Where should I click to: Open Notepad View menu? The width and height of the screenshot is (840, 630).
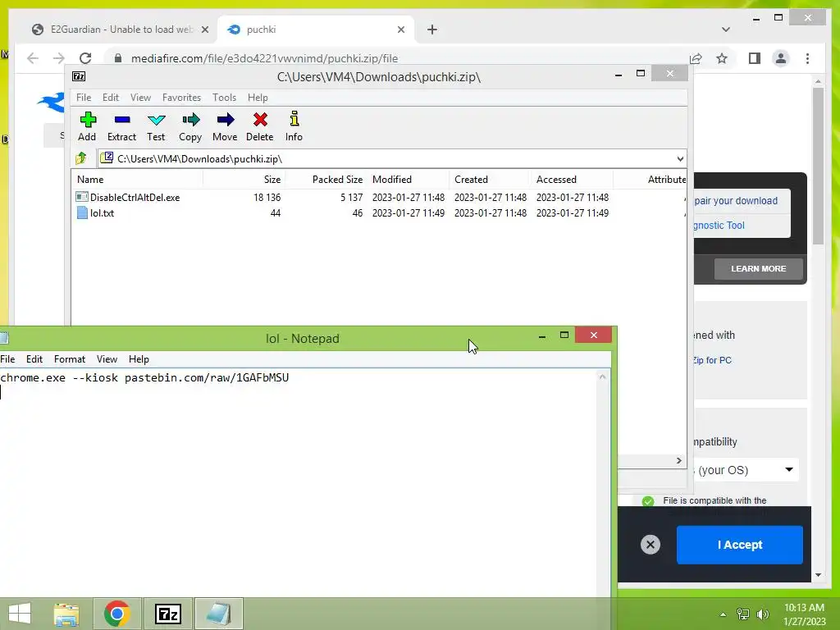pos(107,359)
